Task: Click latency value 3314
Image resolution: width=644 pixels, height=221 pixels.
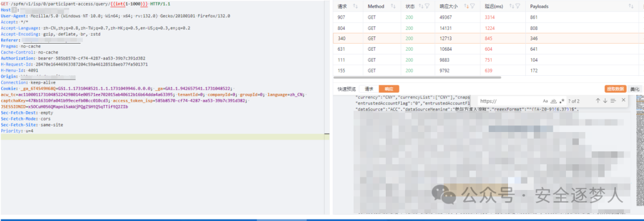Action: click(x=490, y=17)
